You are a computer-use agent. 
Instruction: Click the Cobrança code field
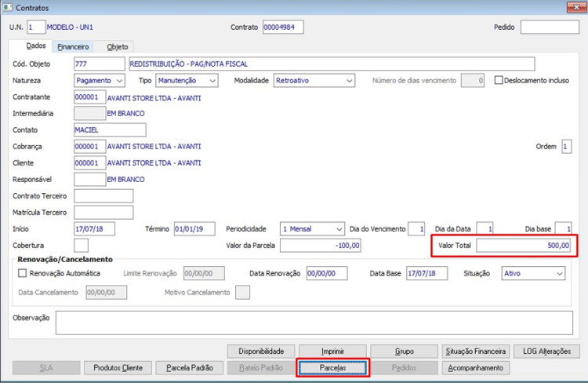point(90,147)
